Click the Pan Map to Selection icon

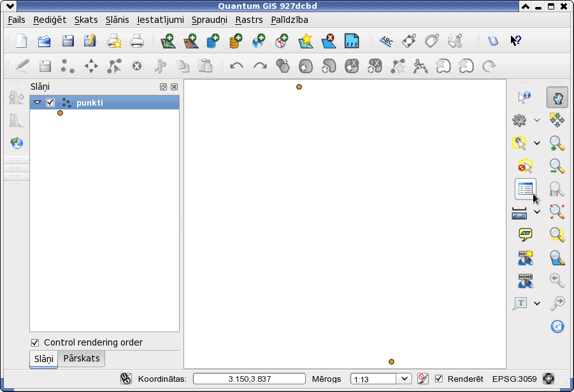[557, 120]
